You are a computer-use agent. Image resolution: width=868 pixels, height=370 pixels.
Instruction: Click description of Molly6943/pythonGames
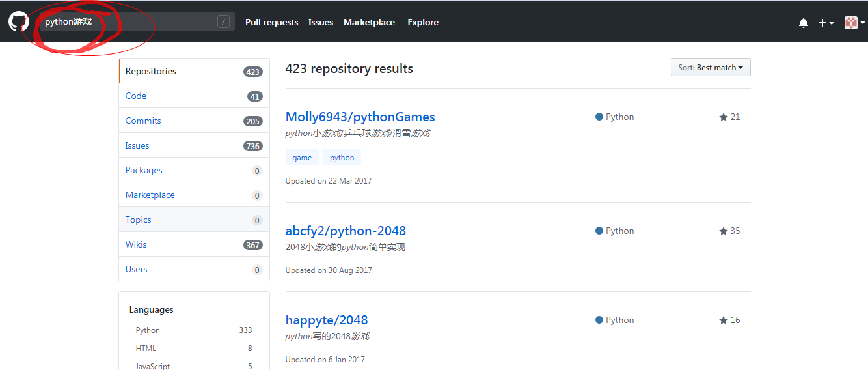click(x=358, y=133)
